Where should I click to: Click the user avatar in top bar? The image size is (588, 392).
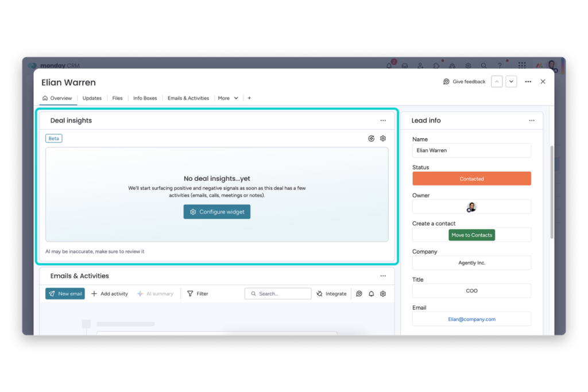(552, 65)
